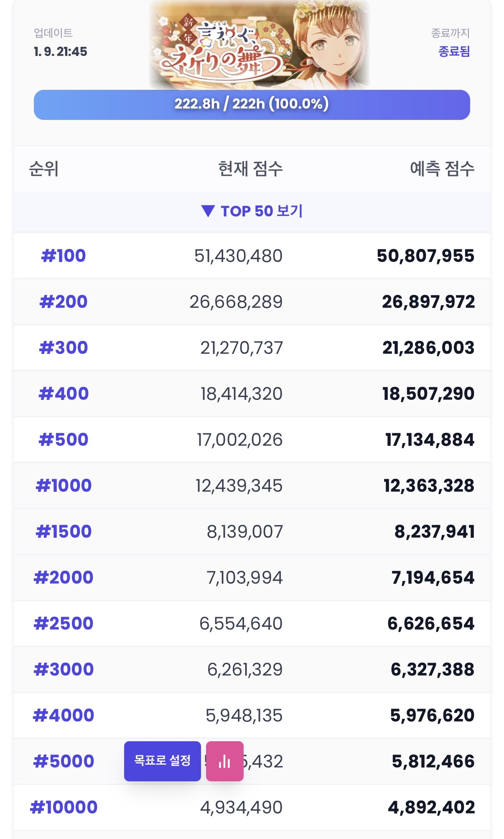Select the #2000 rank row

point(252,577)
